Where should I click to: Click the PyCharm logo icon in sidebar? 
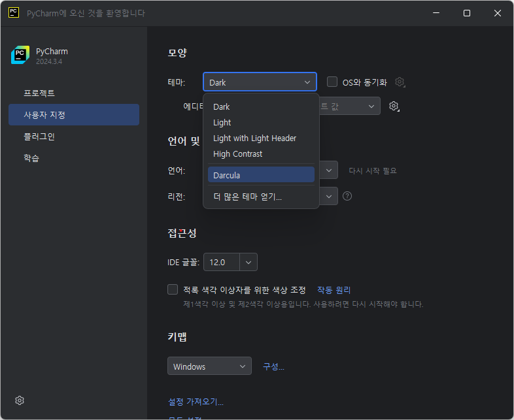(20, 55)
